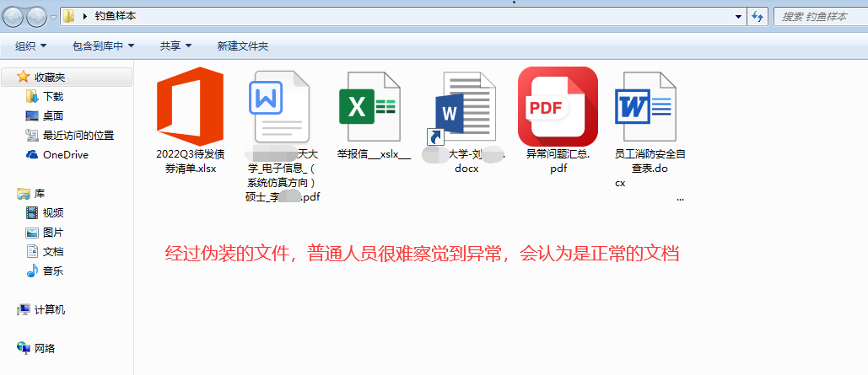This screenshot has height=375, width=868.
Task: Click the 计算机 computer icon
Action: (23, 310)
